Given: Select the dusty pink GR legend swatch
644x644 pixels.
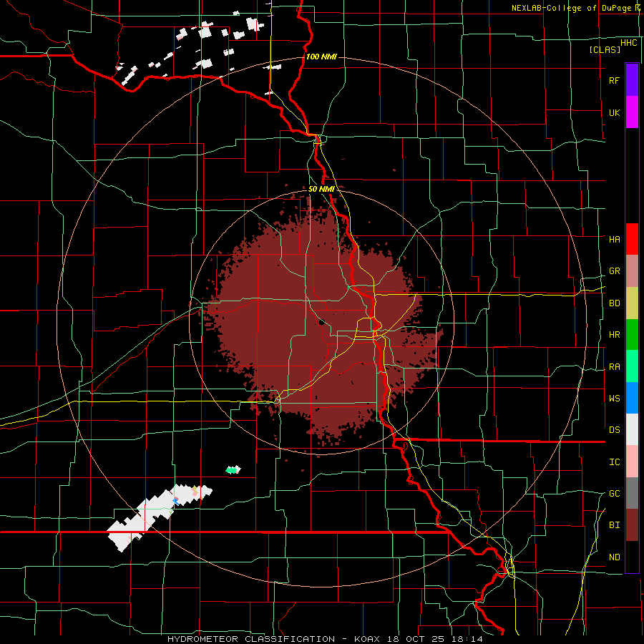Looking at the screenshot, I should [x=632, y=270].
